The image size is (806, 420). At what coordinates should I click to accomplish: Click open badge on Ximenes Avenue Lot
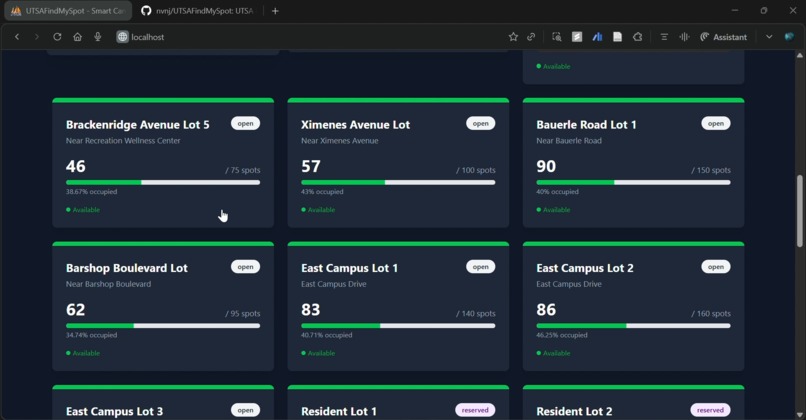[481, 123]
